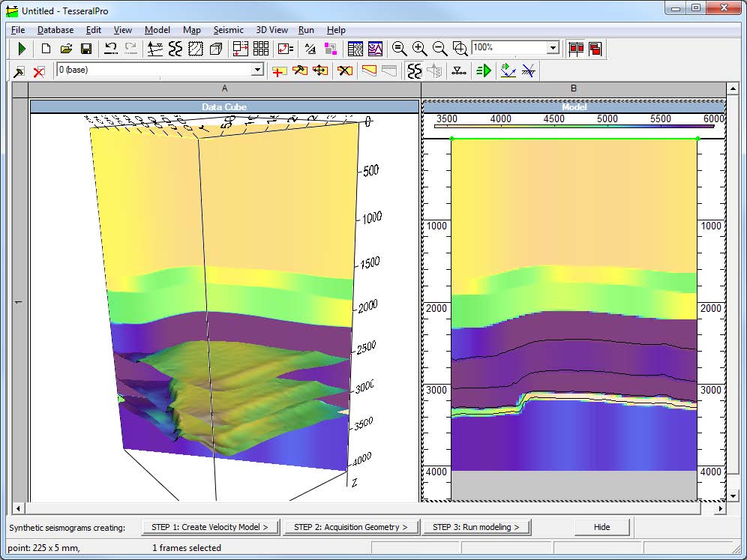
Task: Delete polygon with the black X icon
Action: (344, 70)
